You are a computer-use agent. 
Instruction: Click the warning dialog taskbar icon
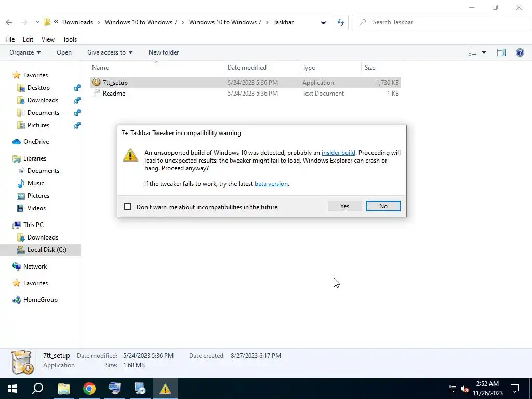(165, 389)
